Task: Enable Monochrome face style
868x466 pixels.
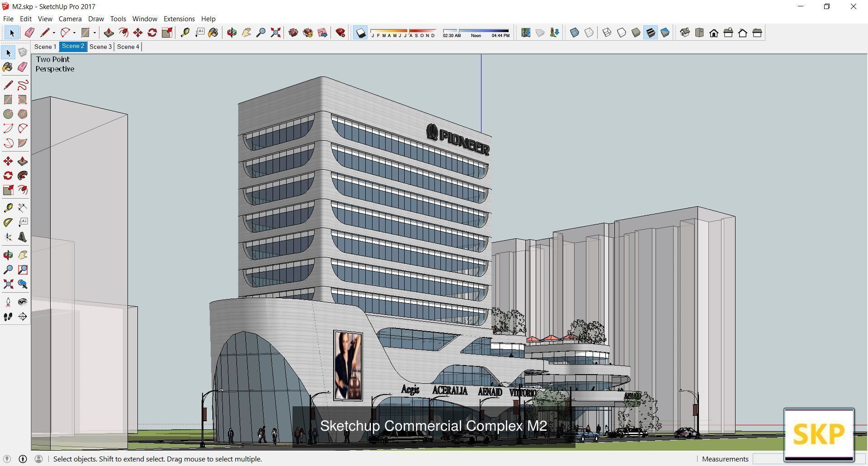Action: tap(665, 33)
